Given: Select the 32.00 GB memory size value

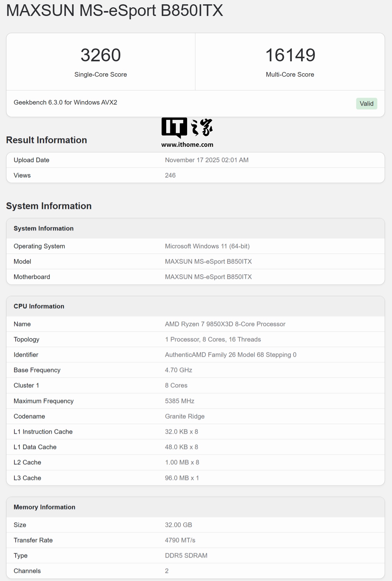Looking at the screenshot, I should click(179, 525).
